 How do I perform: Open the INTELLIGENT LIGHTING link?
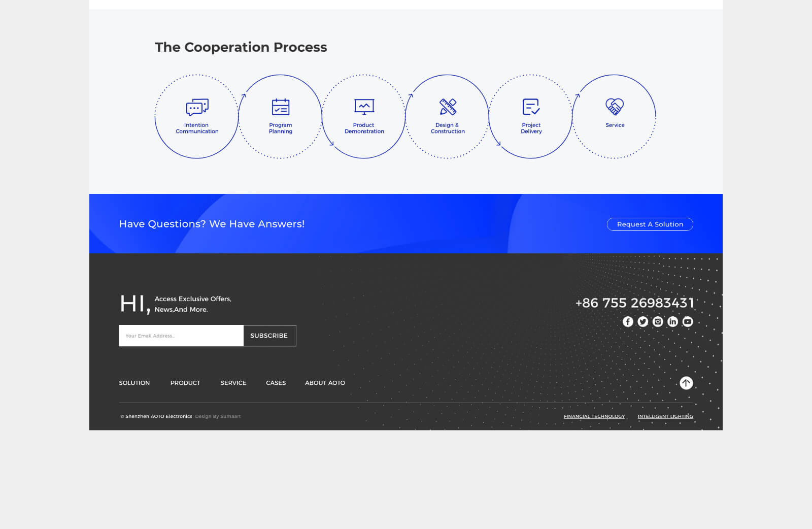665,416
